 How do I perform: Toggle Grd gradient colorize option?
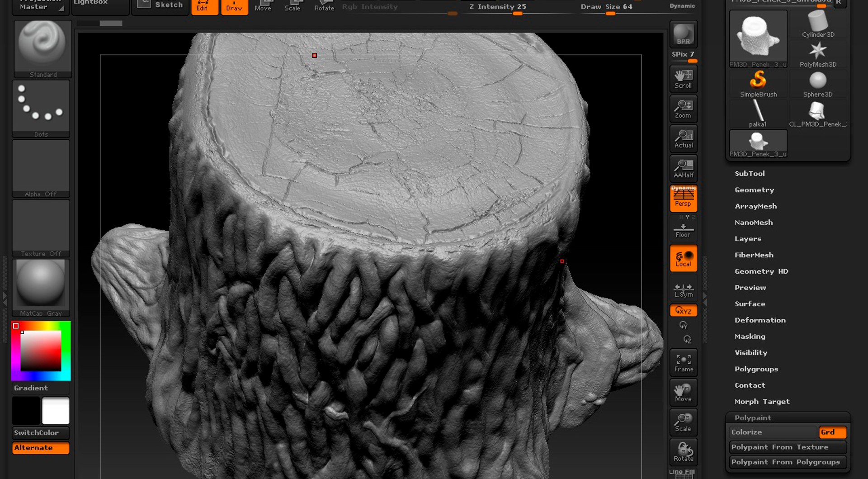point(832,432)
